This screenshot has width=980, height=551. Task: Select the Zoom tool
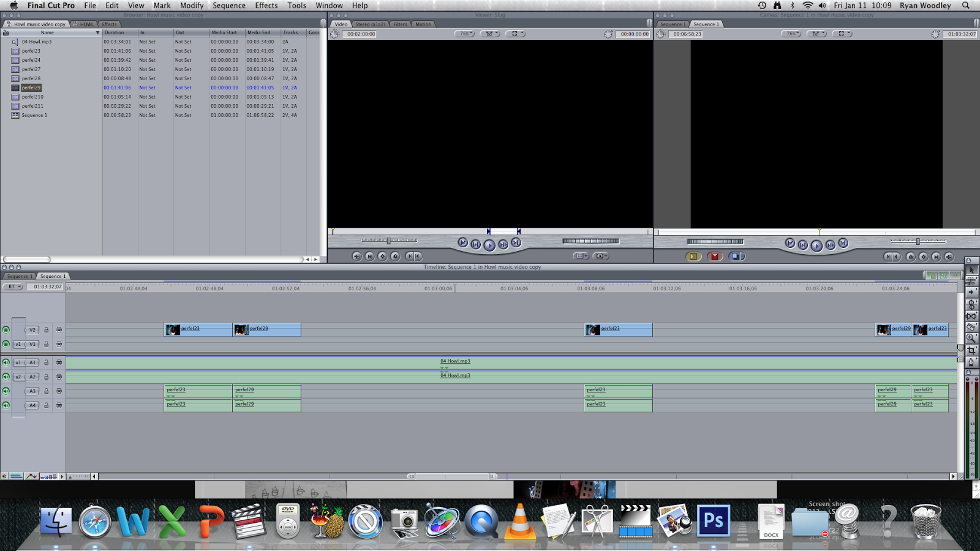(x=971, y=337)
